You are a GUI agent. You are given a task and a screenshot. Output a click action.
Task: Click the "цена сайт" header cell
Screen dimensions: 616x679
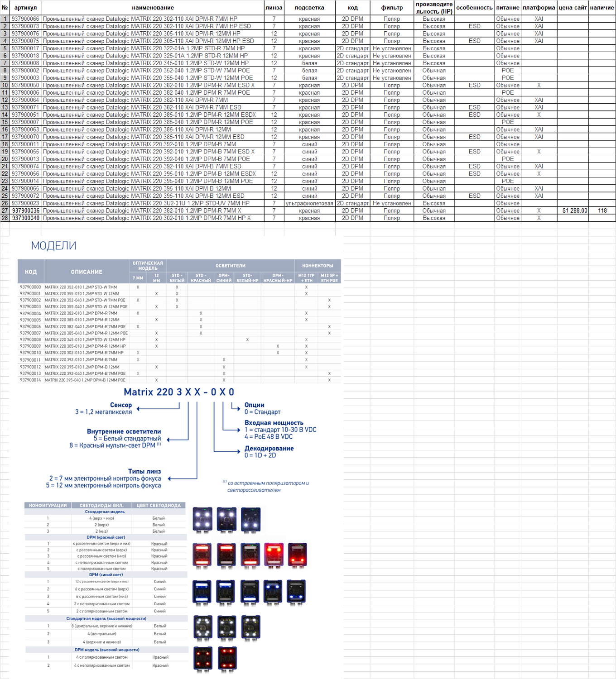[x=573, y=8]
